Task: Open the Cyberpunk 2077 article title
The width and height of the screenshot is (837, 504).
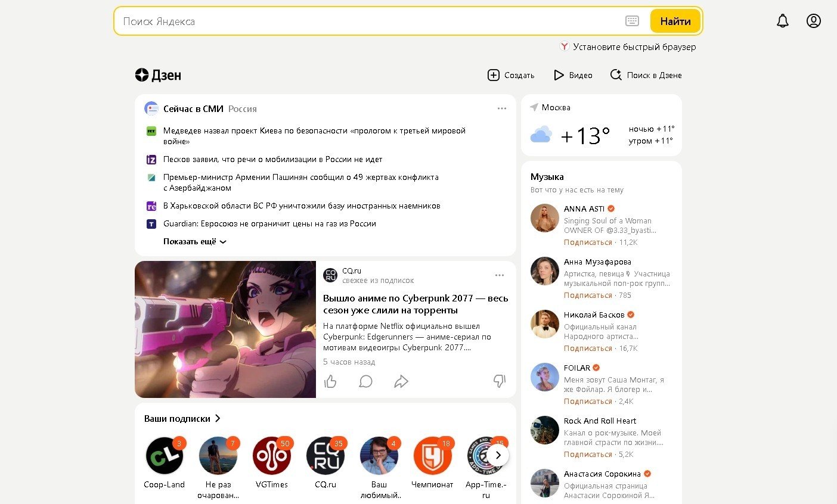Action: point(416,304)
